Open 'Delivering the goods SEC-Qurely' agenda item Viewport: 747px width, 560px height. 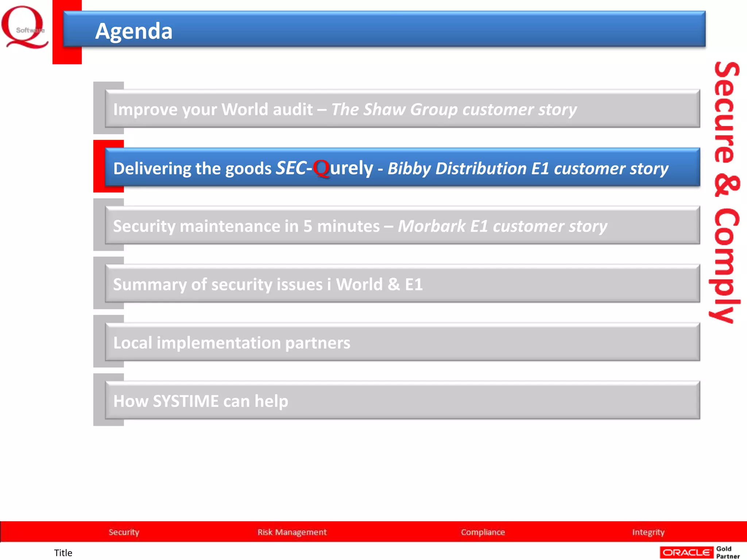(402, 167)
